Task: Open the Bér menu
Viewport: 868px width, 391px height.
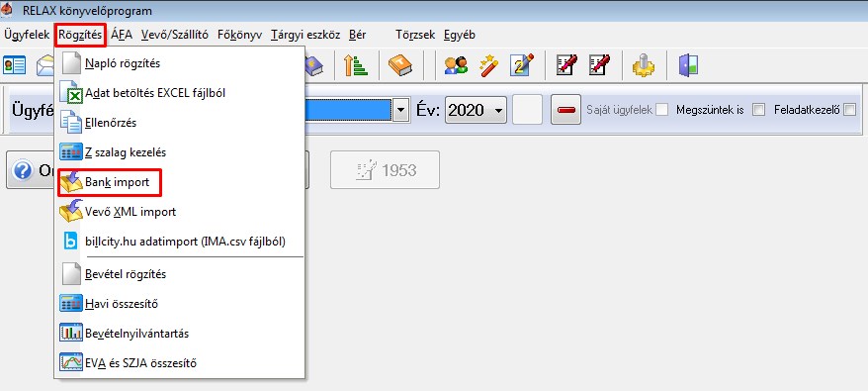Action: tap(357, 35)
